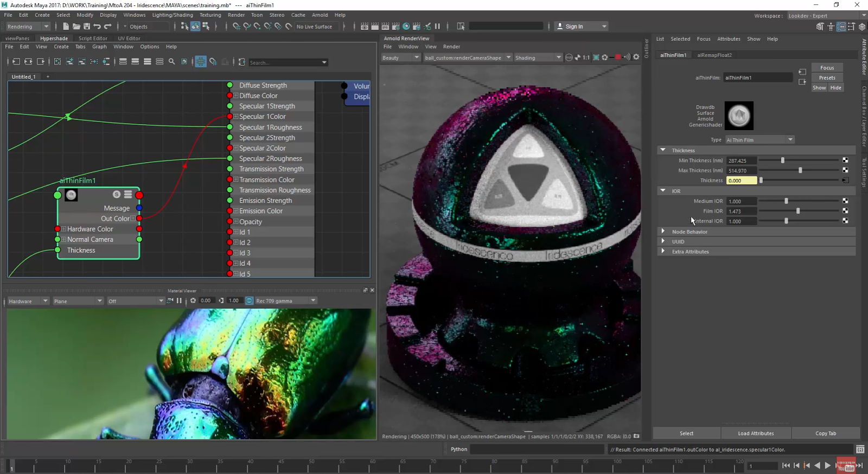Click the aiThinFilm1 material sample swatch

coord(739,116)
